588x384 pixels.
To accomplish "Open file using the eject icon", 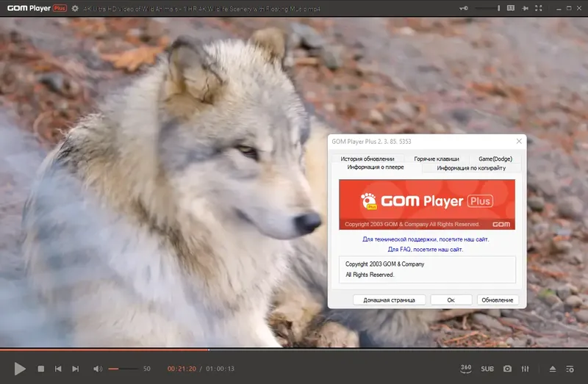I will [553, 369].
